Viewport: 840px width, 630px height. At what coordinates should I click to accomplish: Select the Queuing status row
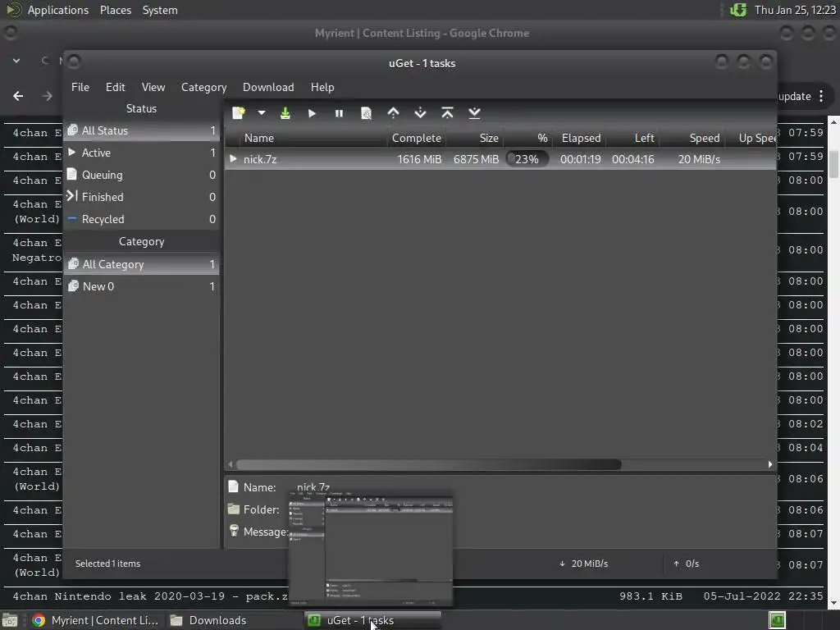click(x=142, y=176)
